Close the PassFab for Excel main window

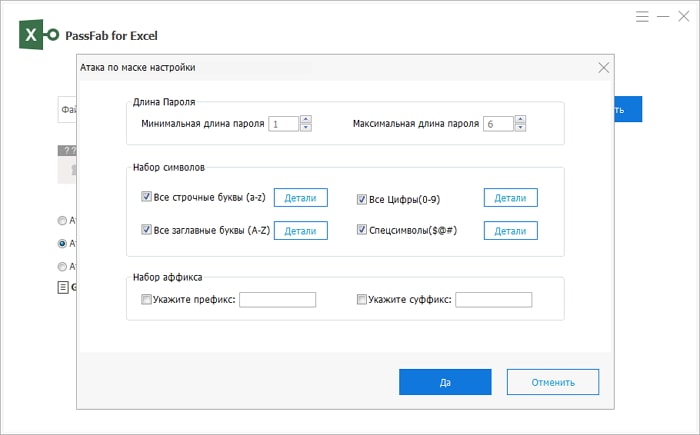(683, 17)
